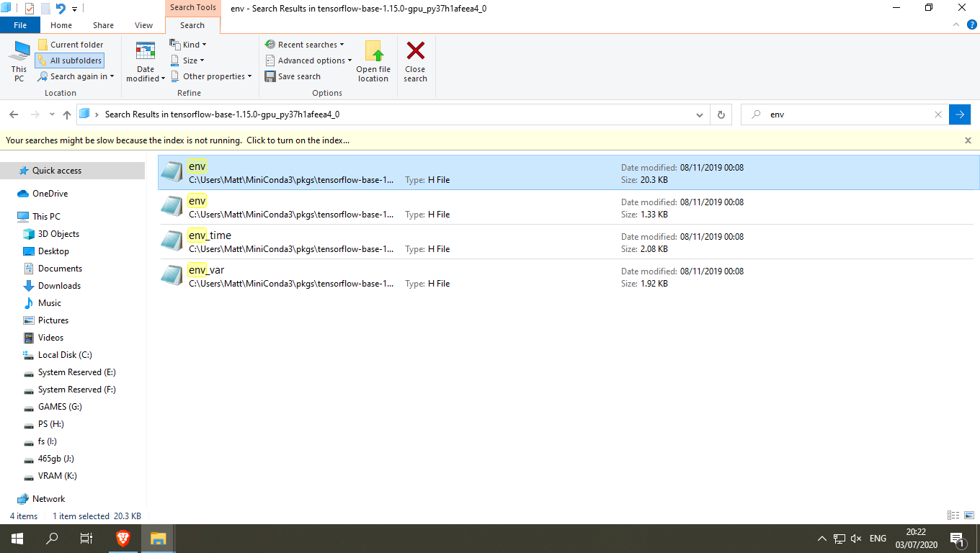This screenshot has width=980, height=553.
Task: Open Search again in dropdown
Action: point(76,76)
